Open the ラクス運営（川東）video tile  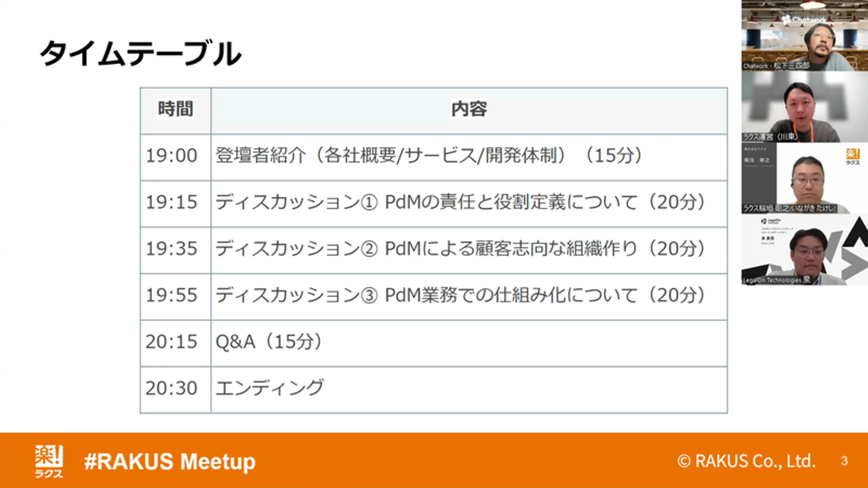[804, 108]
